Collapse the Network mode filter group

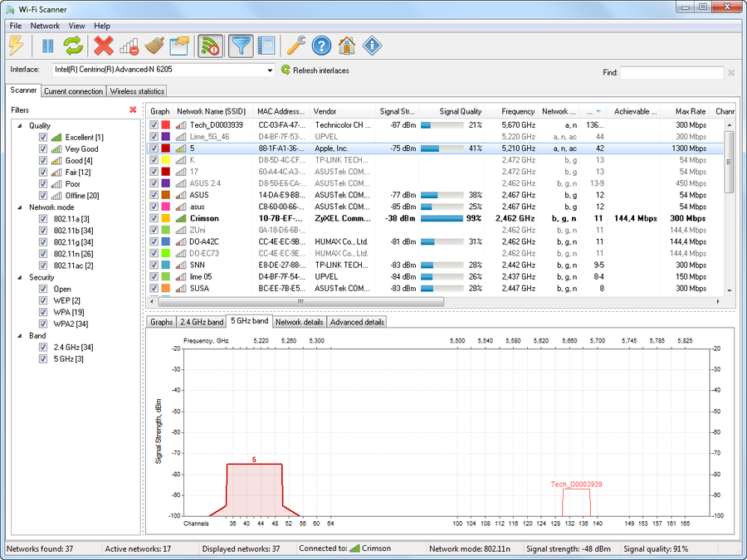click(20, 207)
